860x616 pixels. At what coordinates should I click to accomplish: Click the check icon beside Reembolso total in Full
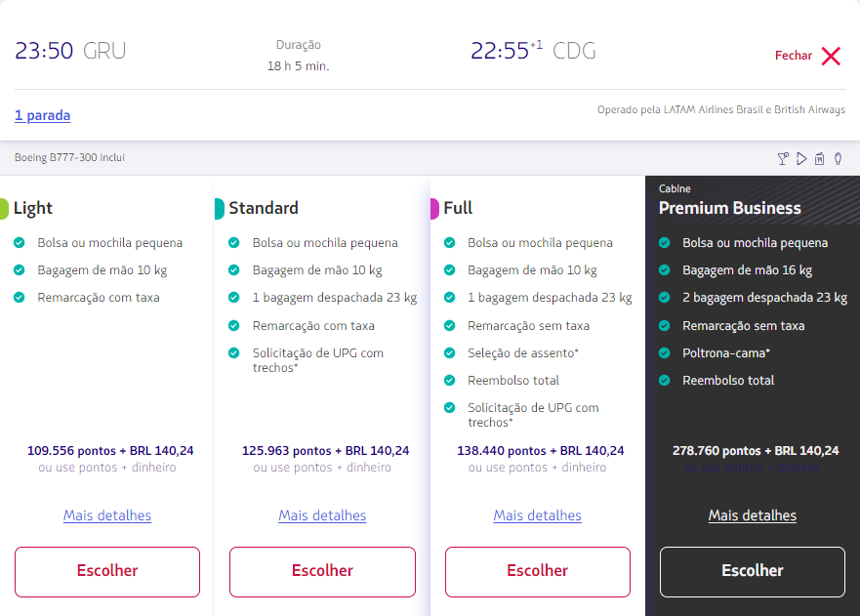(450, 380)
